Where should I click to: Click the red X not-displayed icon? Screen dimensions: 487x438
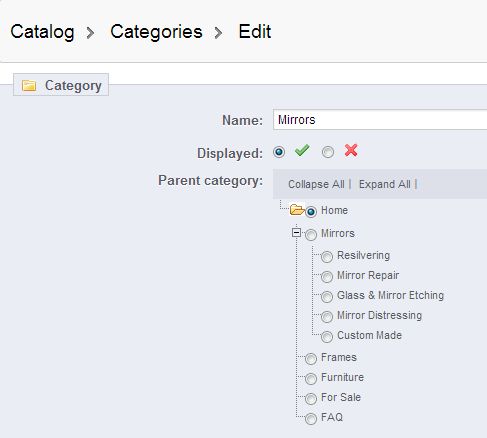[x=351, y=150]
